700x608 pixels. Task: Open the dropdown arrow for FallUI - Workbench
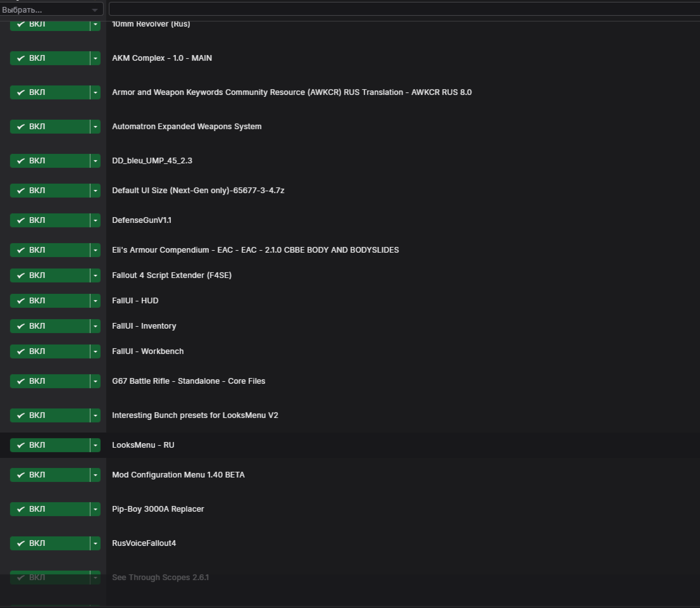click(x=96, y=351)
